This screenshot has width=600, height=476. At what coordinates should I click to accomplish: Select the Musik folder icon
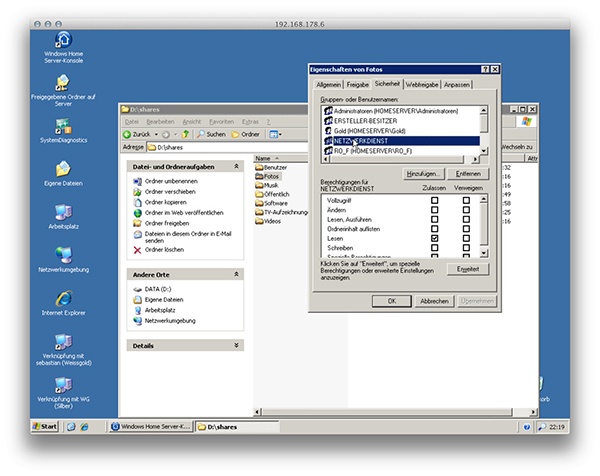[x=260, y=185]
